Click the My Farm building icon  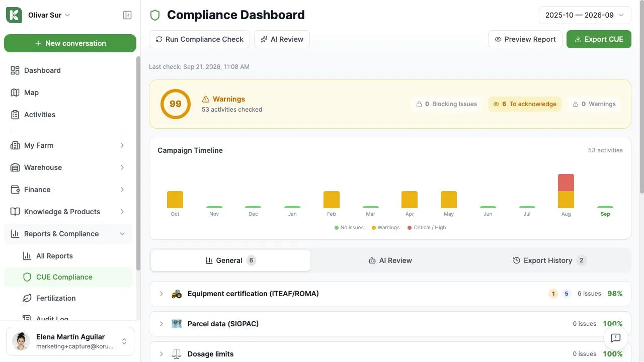(15, 145)
